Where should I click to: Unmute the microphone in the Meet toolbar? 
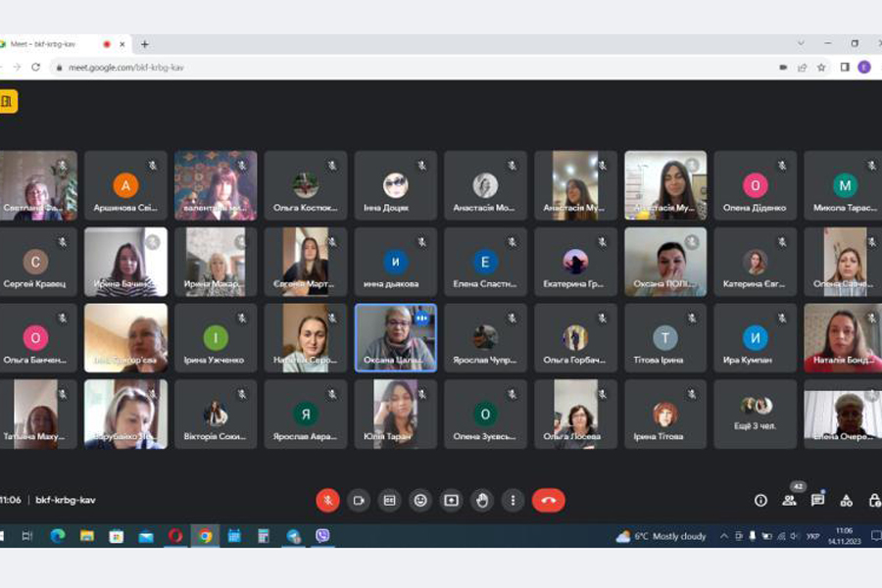click(x=327, y=500)
